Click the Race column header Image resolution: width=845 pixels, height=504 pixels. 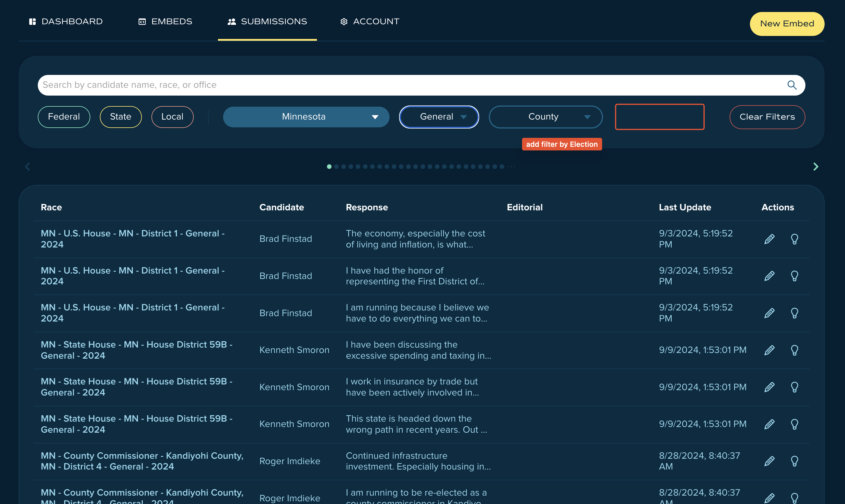(x=51, y=207)
